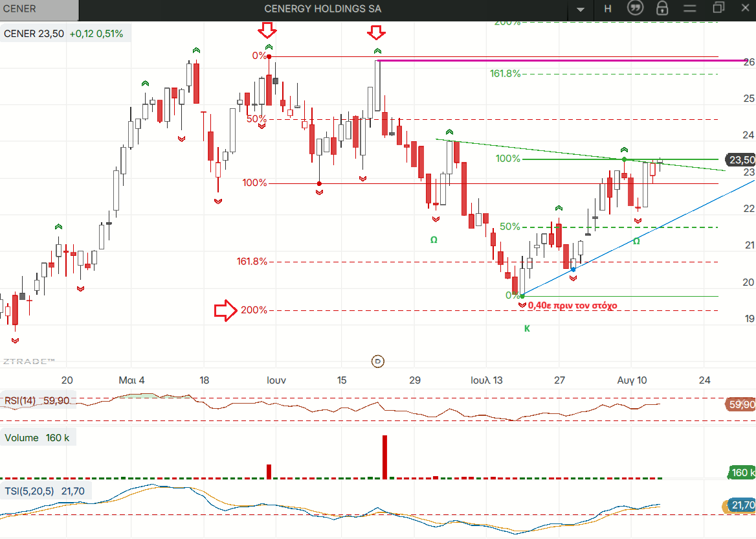Click the 21,70 TSI value tag
Screen dimensions: 756x539
point(742,505)
